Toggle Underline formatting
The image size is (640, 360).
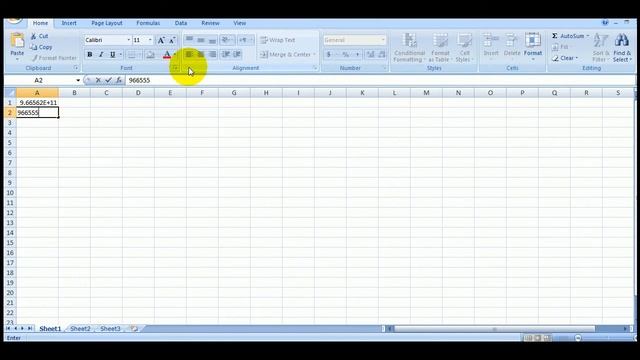click(x=112, y=54)
